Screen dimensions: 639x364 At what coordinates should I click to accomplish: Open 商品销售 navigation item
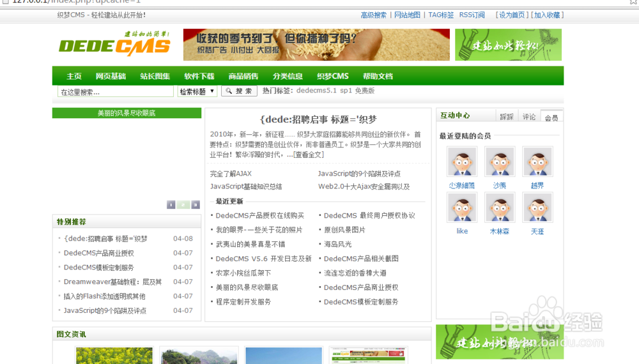click(x=243, y=76)
